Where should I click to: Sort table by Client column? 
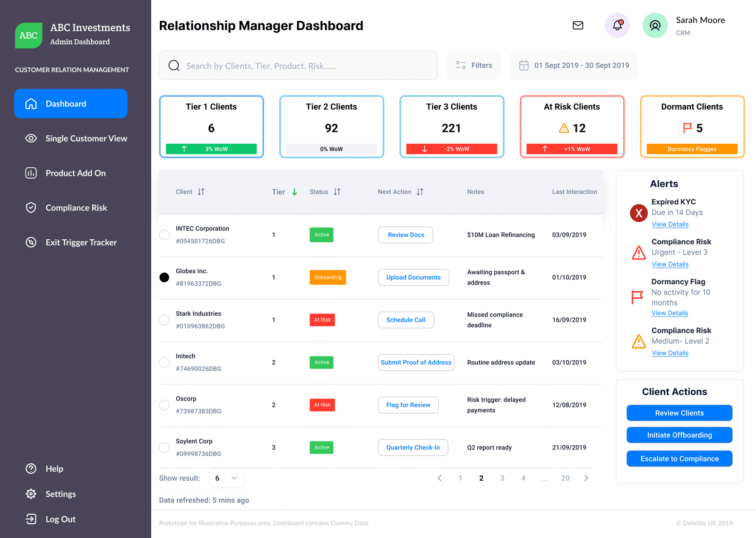coord(201,192)
